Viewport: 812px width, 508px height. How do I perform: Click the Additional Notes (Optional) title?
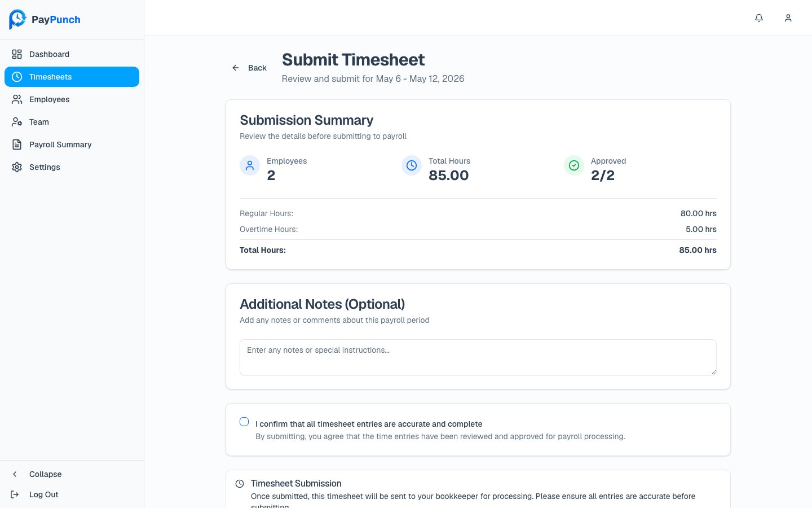pyautogui.click(x=323, y=304)
